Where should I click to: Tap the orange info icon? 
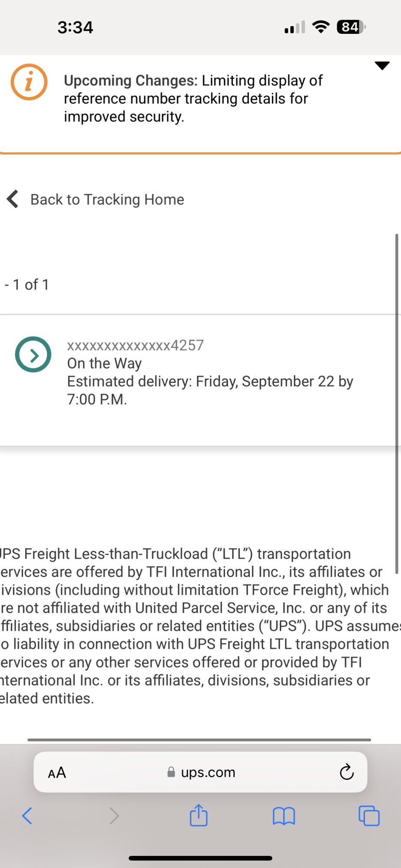pyautogui.click(x=29, y=82)
